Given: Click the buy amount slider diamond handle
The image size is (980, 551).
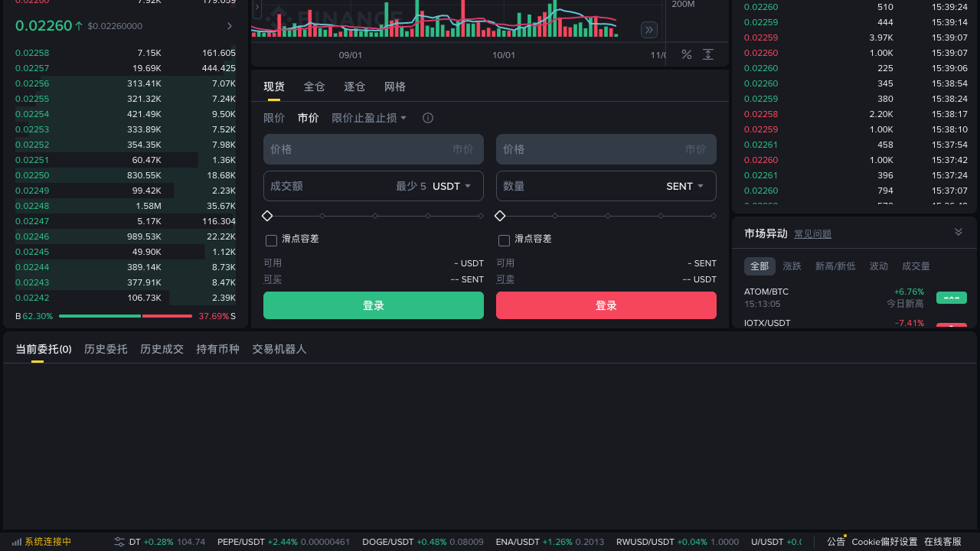Looking at the screenshot, I should [267, 216].
